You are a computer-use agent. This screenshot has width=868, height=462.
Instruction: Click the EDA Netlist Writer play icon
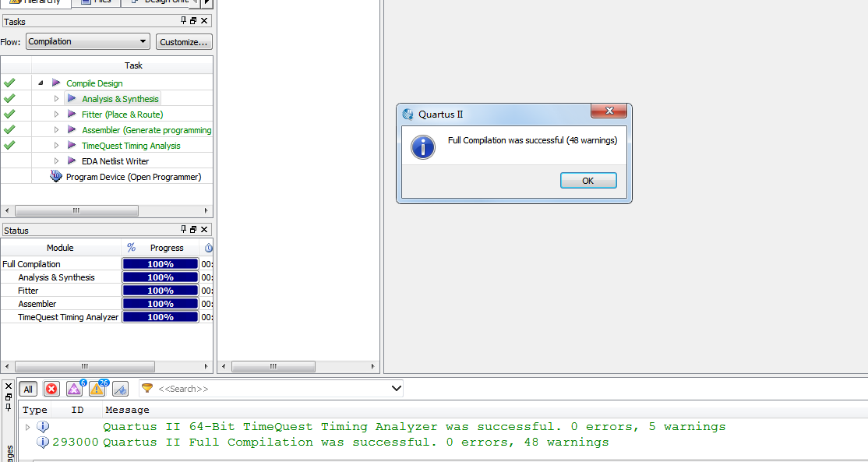(72, 160)
